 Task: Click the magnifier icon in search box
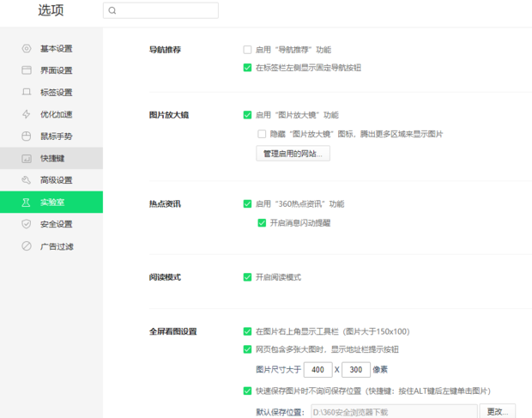click(112, 10)
